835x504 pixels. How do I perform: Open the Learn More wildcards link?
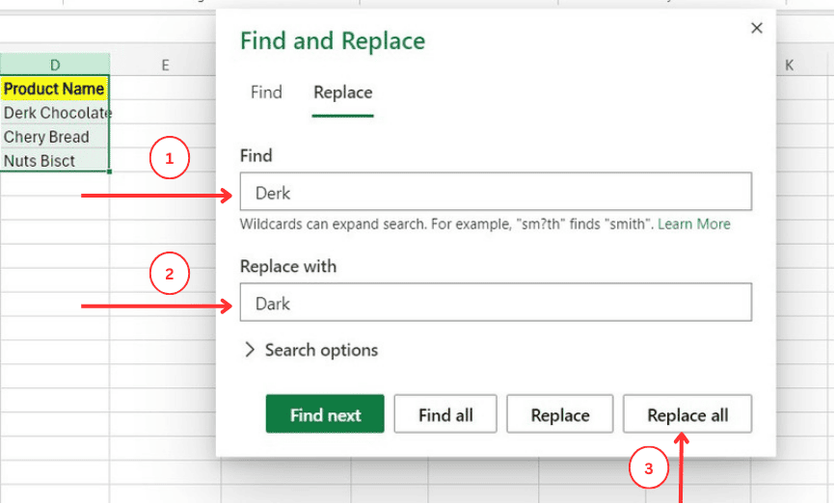point(694,224)
